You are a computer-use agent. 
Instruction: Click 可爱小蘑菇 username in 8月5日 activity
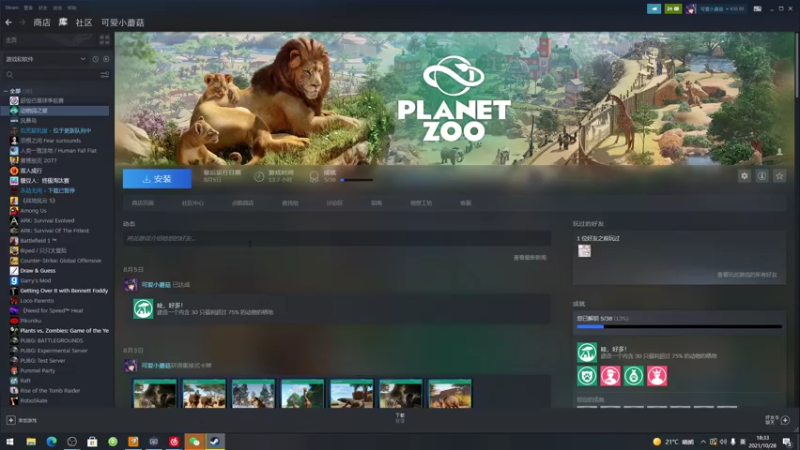(x=156, y=285)
